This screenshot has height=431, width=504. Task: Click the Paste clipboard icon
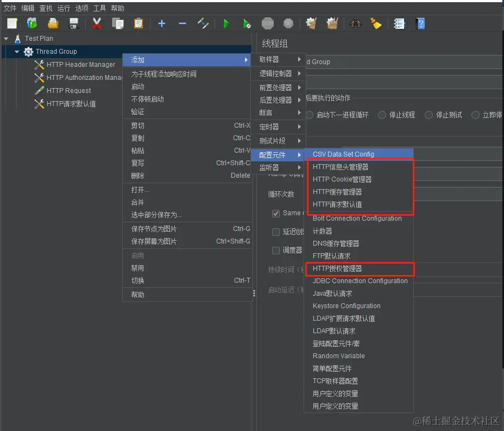pyautogui.click(x=138, y=23)
